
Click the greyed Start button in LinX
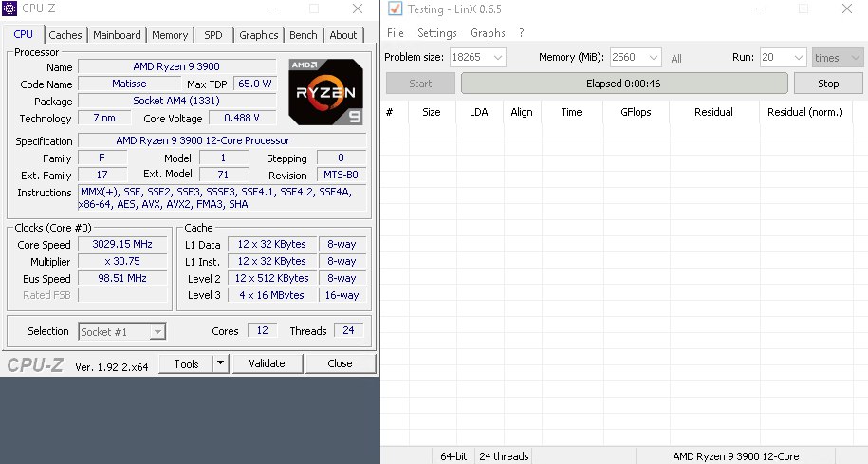click(420, 84)
